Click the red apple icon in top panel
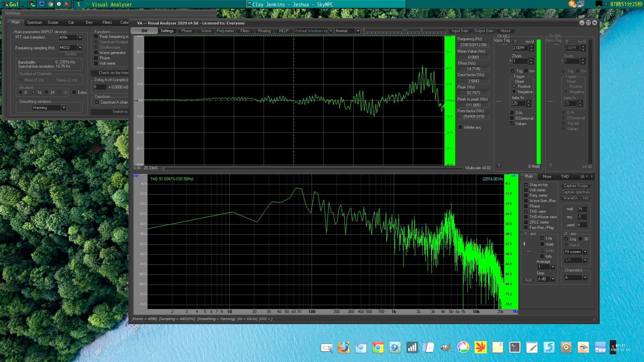Viewport: 644px width, 362px height. (67, 4)
